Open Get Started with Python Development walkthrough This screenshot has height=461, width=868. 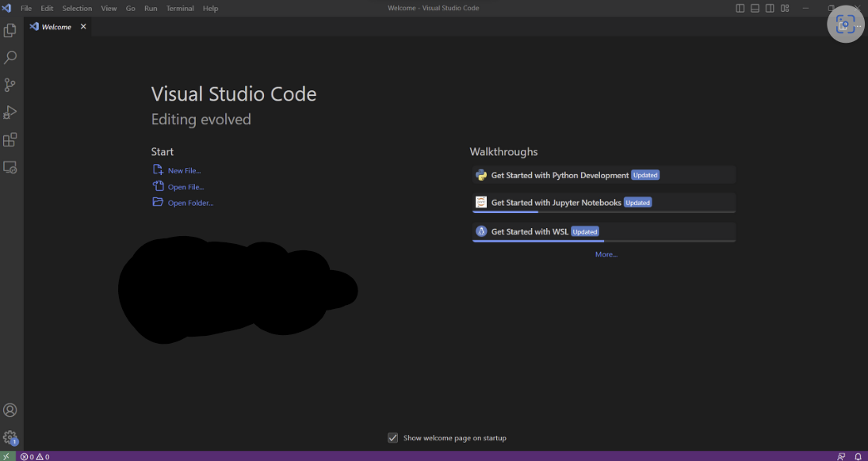click(603, 175)
